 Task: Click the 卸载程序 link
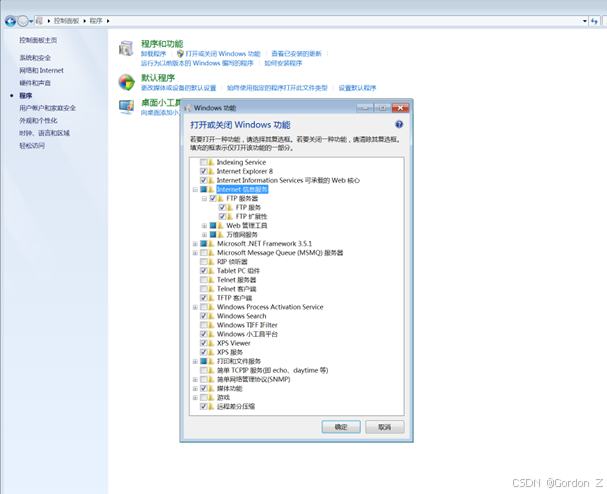[153, 54]
